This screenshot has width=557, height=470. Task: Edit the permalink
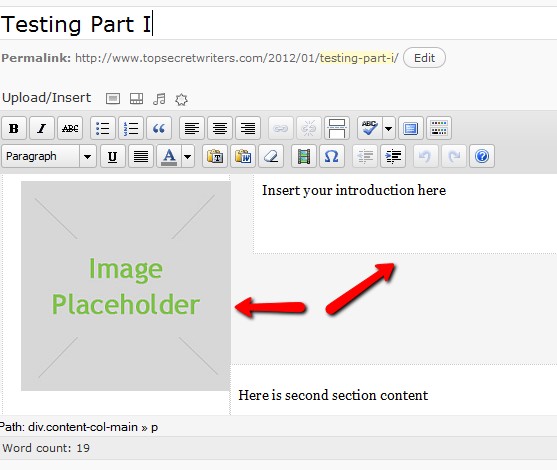[x=424, y=58]
